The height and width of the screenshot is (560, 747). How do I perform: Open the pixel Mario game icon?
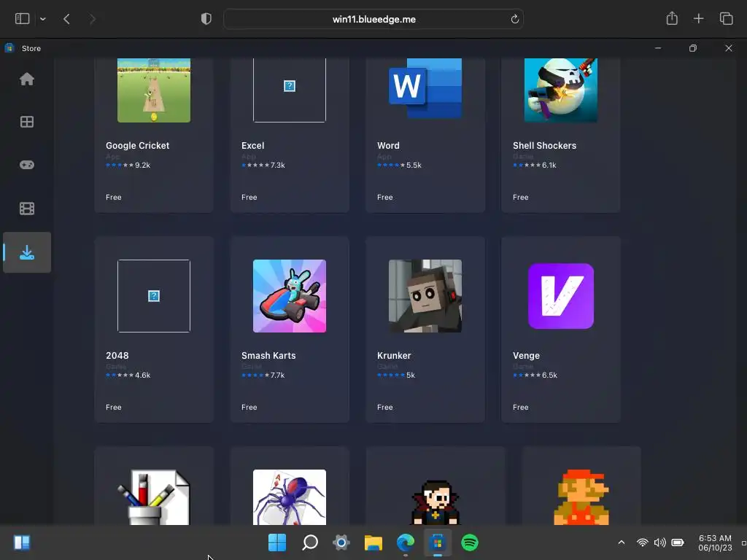[581, 497]
